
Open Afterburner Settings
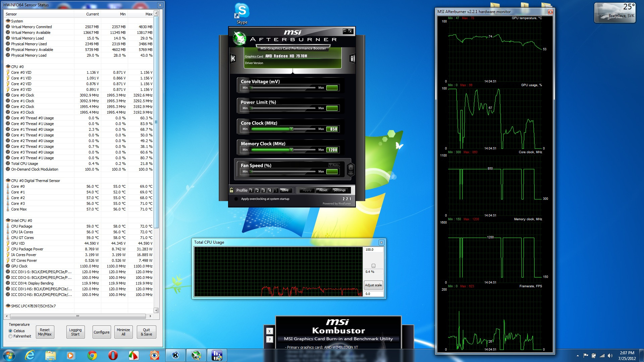pos(339,190)
